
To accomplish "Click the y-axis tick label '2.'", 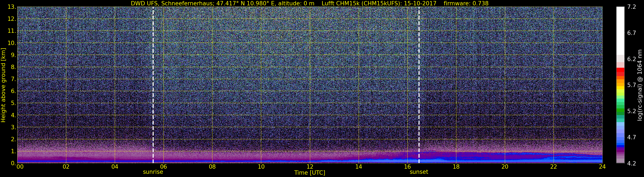I will pyautogui.click(x=13, y=139).
